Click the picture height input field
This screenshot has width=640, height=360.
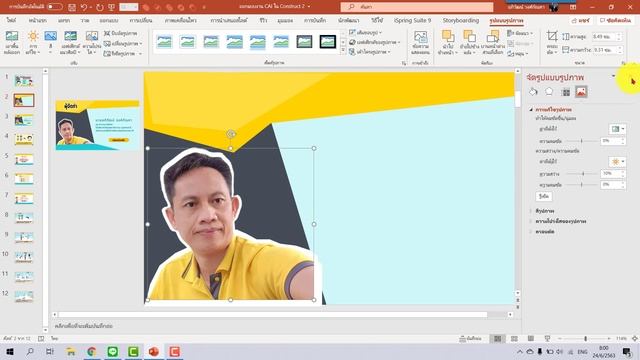(604, 37)
